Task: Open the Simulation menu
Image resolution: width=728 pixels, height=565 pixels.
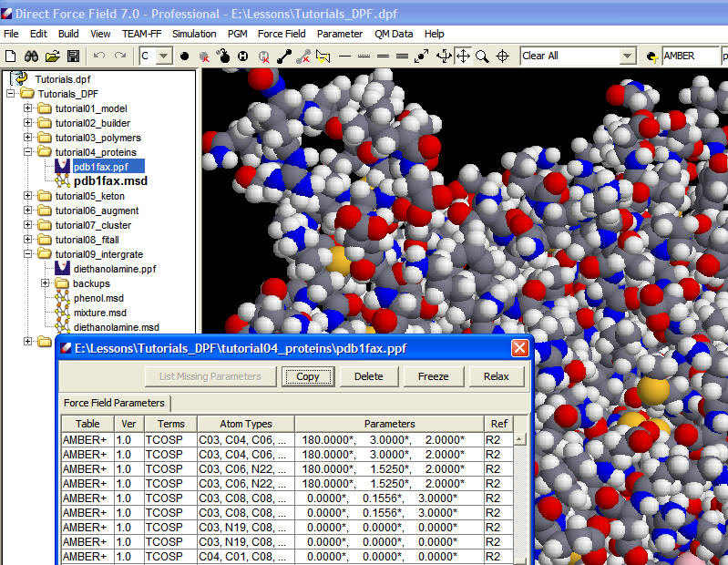Action: click(x=194, y=34)
